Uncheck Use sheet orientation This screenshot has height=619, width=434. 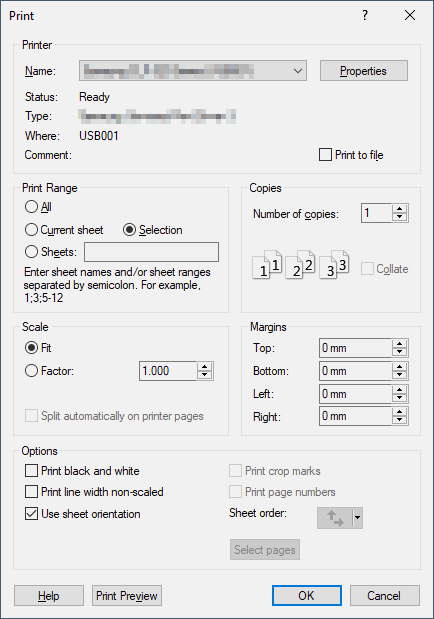point(31,514)
